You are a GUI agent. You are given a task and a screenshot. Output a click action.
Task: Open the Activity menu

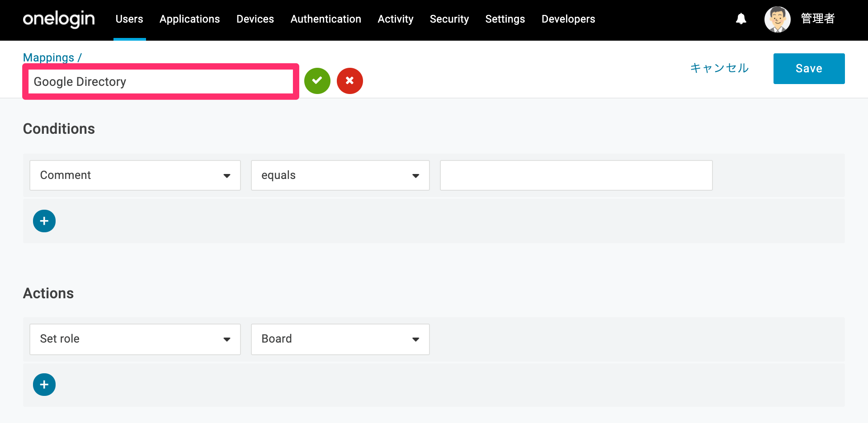coord(396,19)
